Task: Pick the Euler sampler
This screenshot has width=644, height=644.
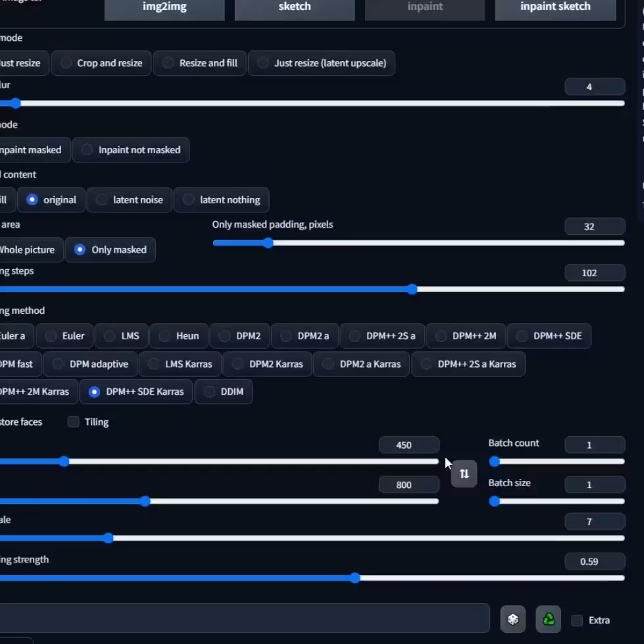Action: pos(65,336)
